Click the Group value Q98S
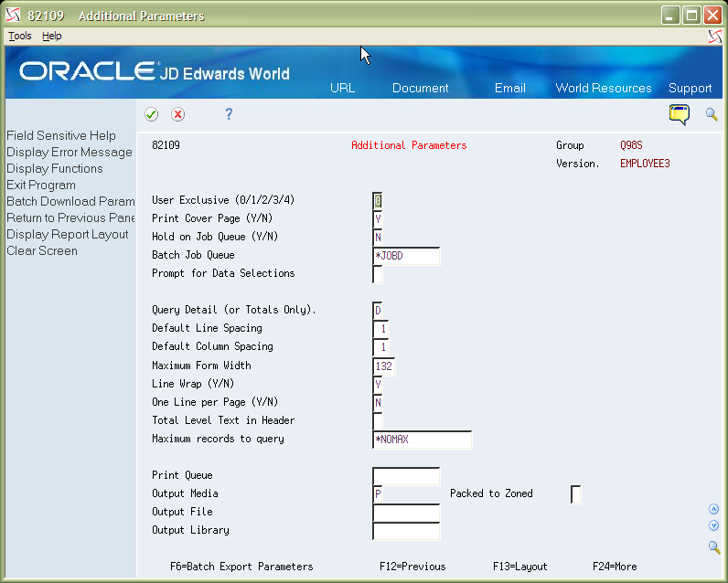This screenshot has height=583, width=728. coord(631,145)
